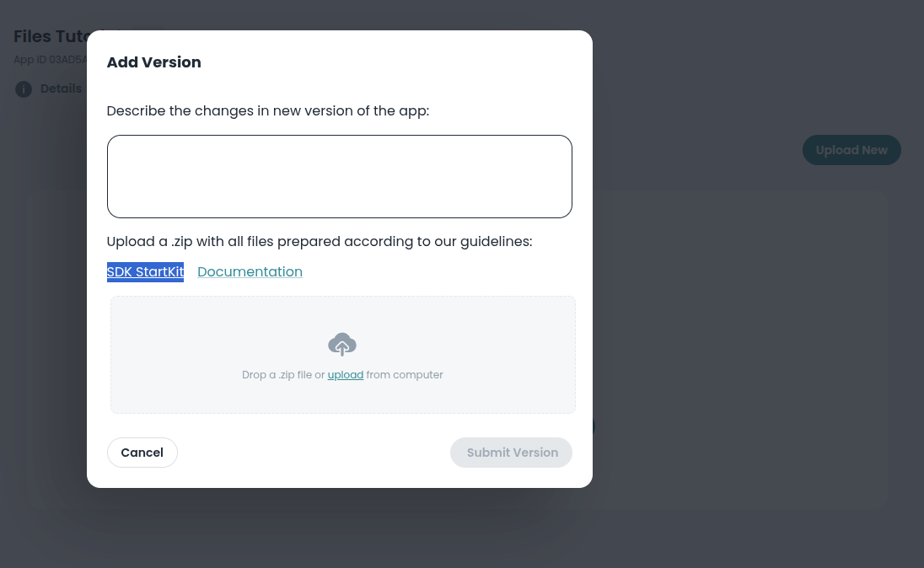Click the Upload New button
Viewport: 924px width, 568px height.
851,149
